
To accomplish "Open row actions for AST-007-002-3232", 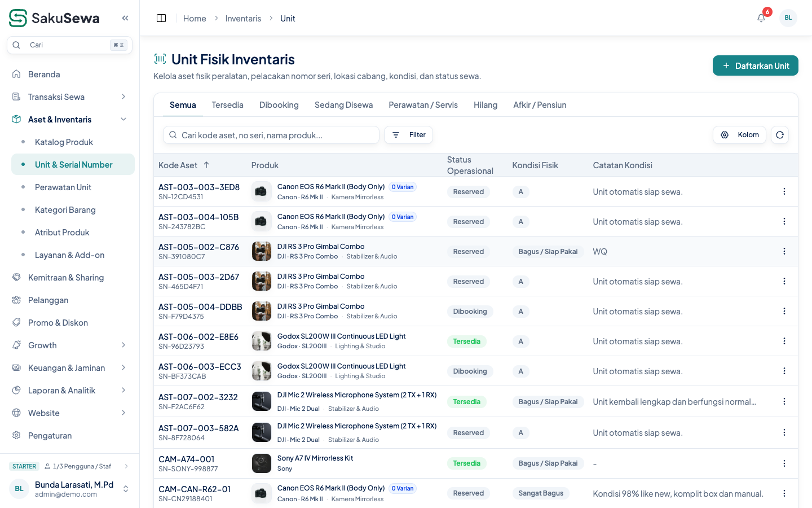I will coord(784,401).
